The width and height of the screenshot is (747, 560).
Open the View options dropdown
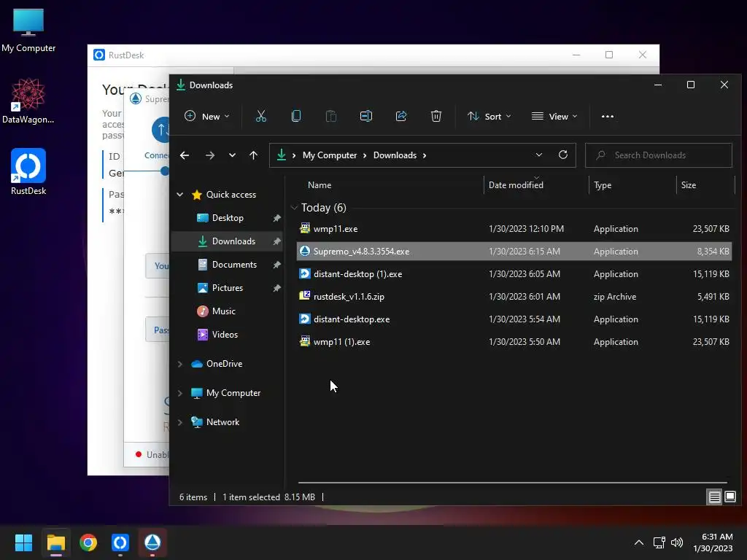tap(554, 116)
